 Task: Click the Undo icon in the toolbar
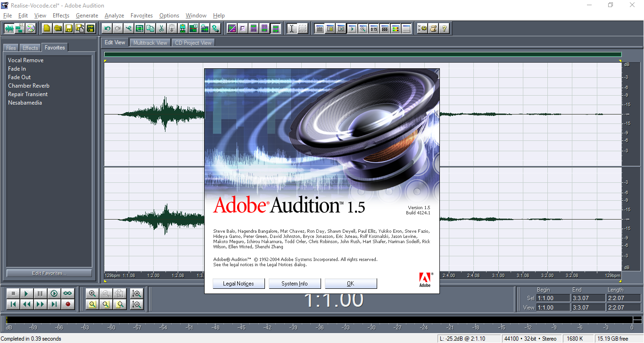[x=107, y=28]
